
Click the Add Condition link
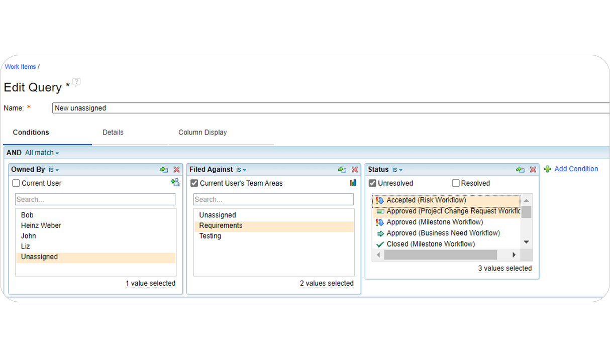pyautogui.click(x=575, y=169)
